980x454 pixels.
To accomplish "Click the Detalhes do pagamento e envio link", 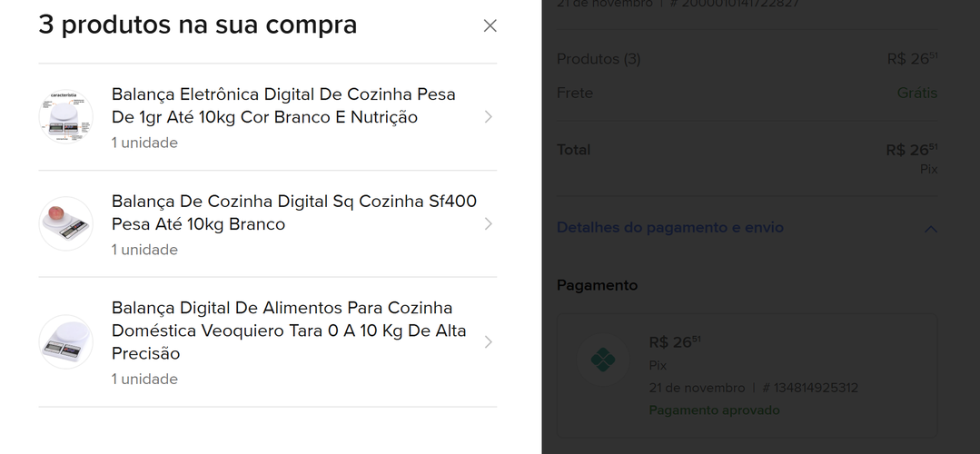I will pyautogui.click(x=669, y=228).
